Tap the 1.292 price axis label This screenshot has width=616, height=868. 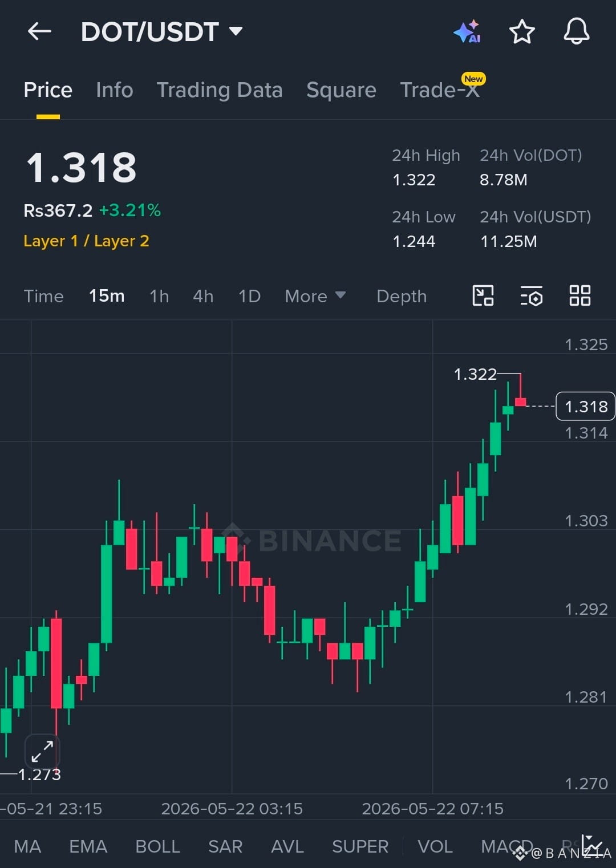tap(586, 609)
